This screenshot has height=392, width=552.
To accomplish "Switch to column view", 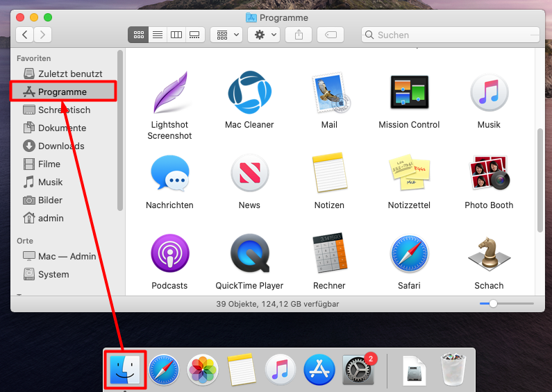I will click(176, 35).
